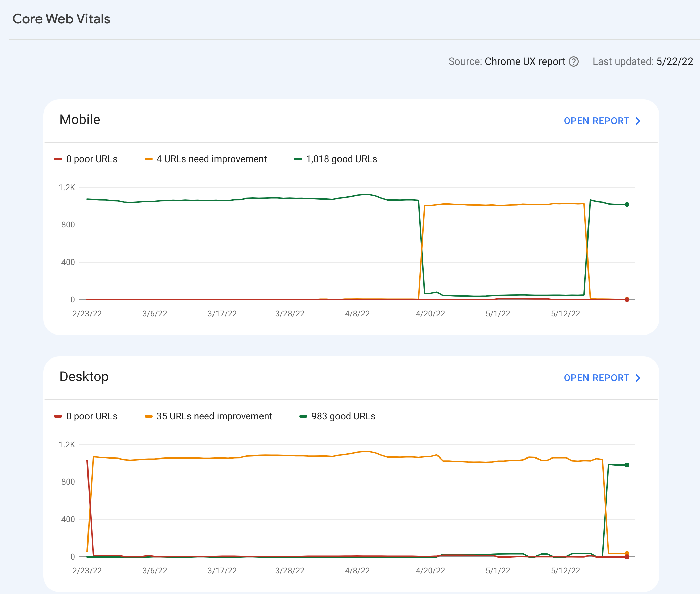Click the orange endpoint dot on Desktop chart
The image size is (700, 594).
tap(627, 553)
